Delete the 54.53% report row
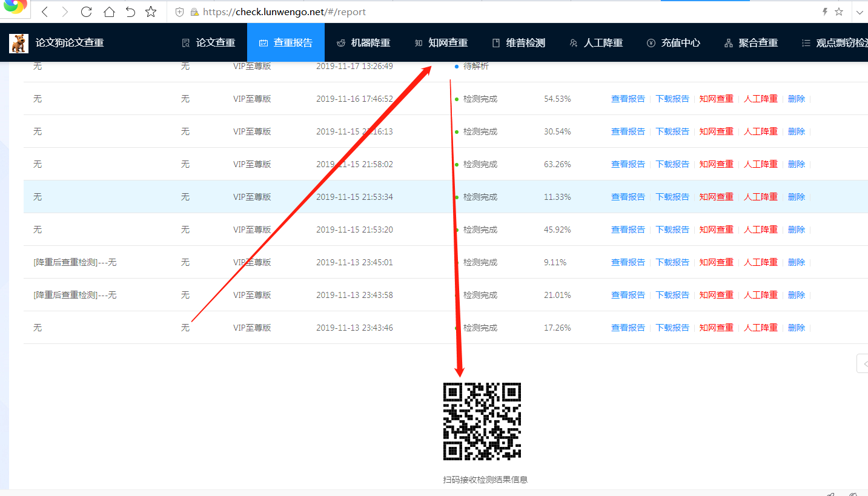The width and height of the screenshot is (868, 496). pyautogui.click(x=797, y=99)
